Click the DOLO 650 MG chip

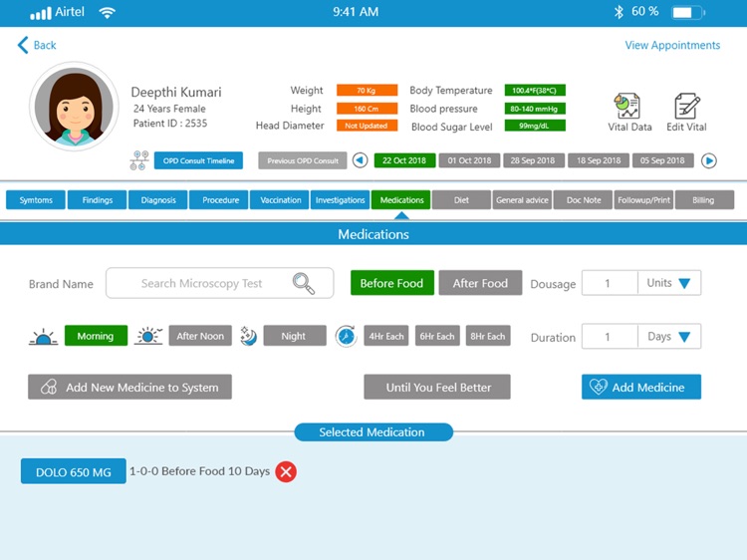tap(74, 472)
